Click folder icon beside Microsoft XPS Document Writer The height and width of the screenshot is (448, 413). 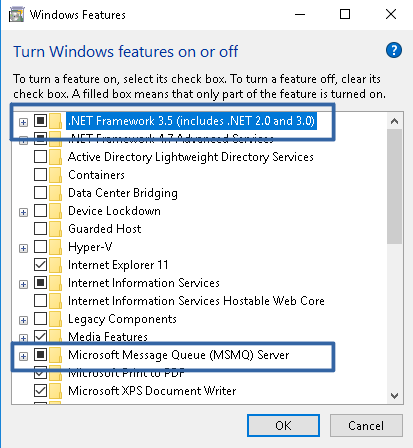(x=56, y=391)
